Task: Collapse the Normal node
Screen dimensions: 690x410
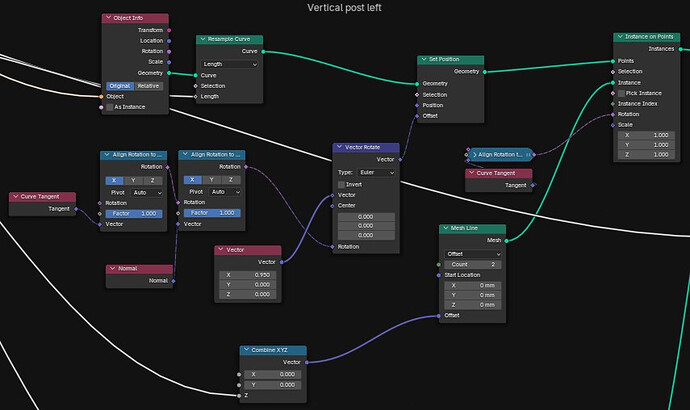Action: click(x=113, y=268)
